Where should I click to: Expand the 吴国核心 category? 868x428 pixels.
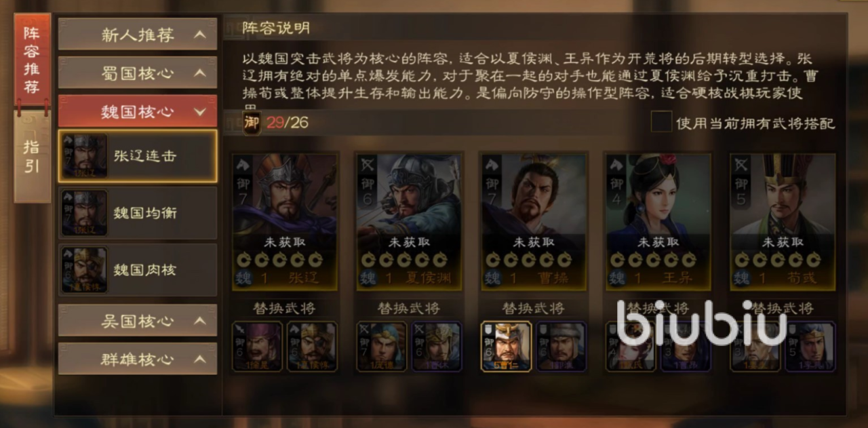pos(138,320)
